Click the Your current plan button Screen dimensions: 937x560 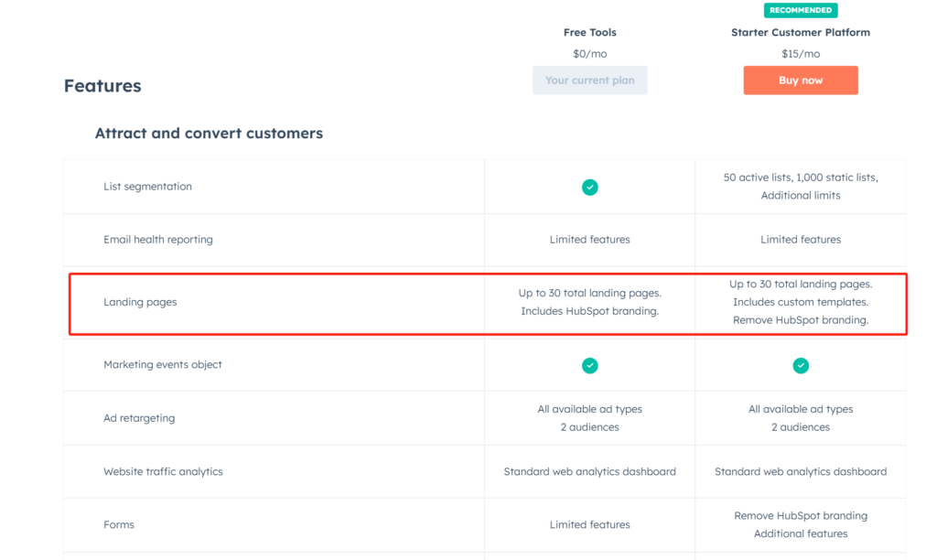point(590,81)
